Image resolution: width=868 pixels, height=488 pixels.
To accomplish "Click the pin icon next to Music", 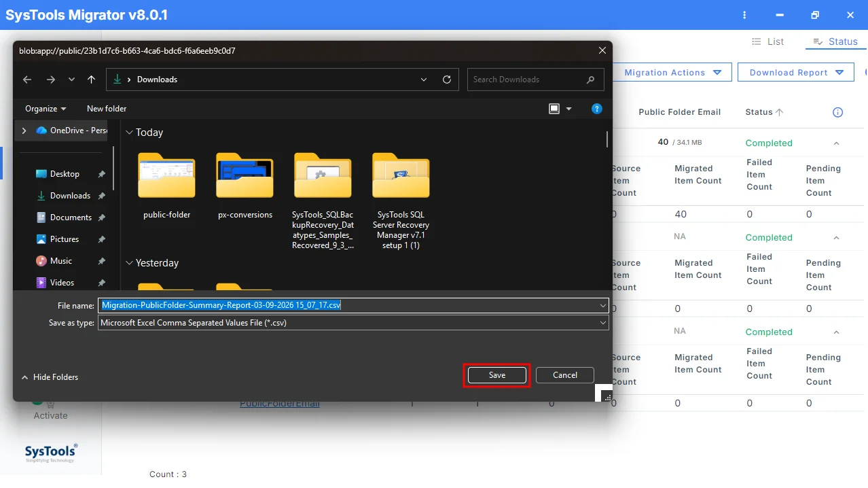I will (101, 261).
